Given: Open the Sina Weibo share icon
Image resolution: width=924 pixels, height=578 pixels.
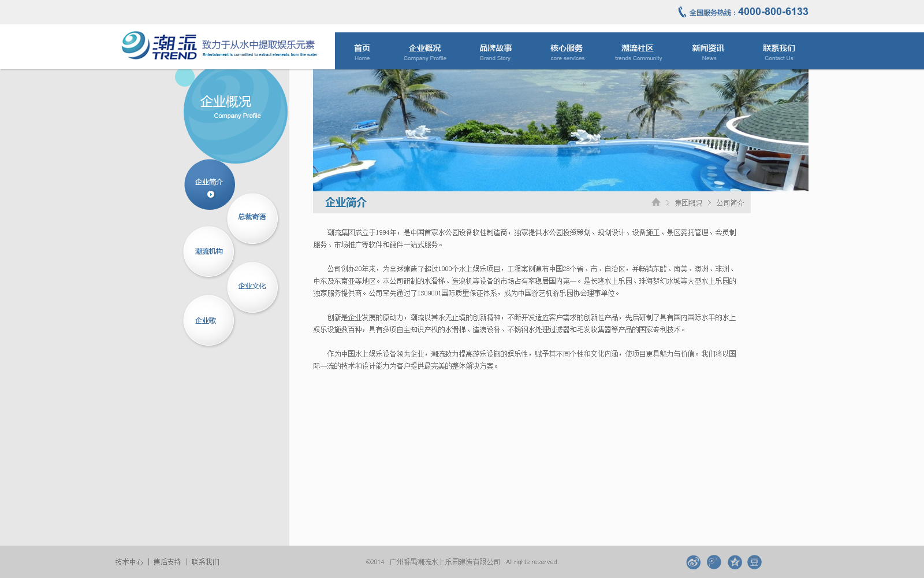Looking at the screenshot, I should point(693,562).
